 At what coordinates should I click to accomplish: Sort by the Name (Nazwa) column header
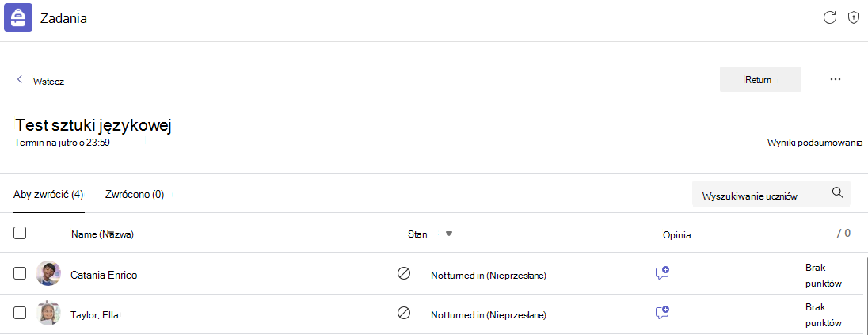tap(102, 234)
